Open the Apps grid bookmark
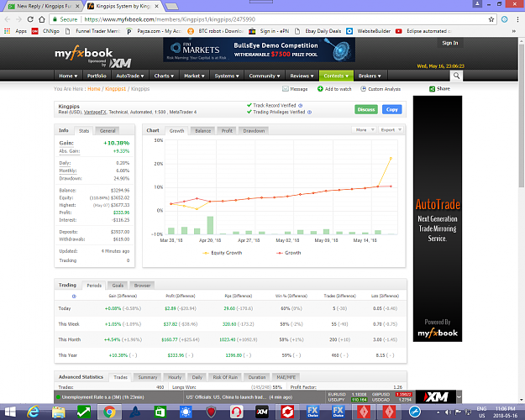This screenshot has height=420, width=525. click(15, 31)
